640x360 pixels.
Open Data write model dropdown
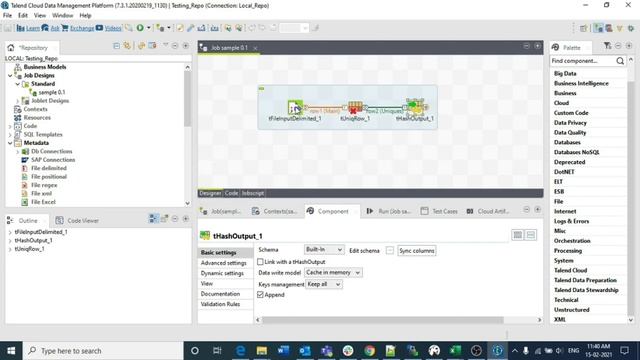coord(333,272)
